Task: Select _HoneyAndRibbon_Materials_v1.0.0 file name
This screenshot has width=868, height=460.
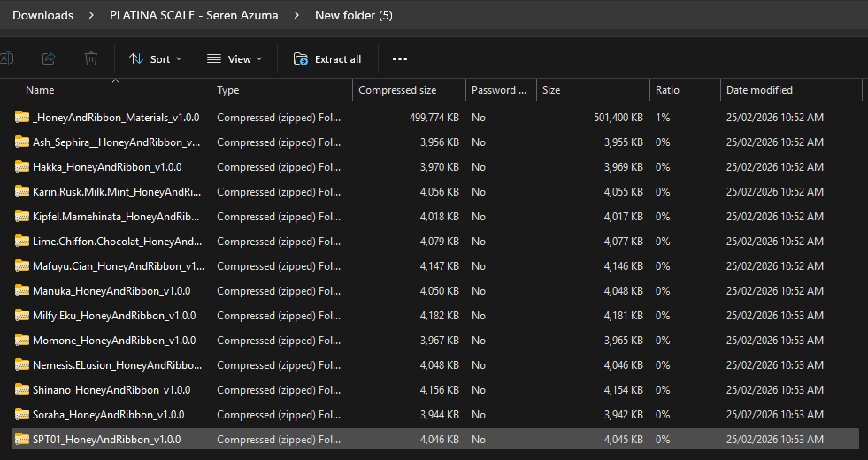Action: [x=116, y=118]
